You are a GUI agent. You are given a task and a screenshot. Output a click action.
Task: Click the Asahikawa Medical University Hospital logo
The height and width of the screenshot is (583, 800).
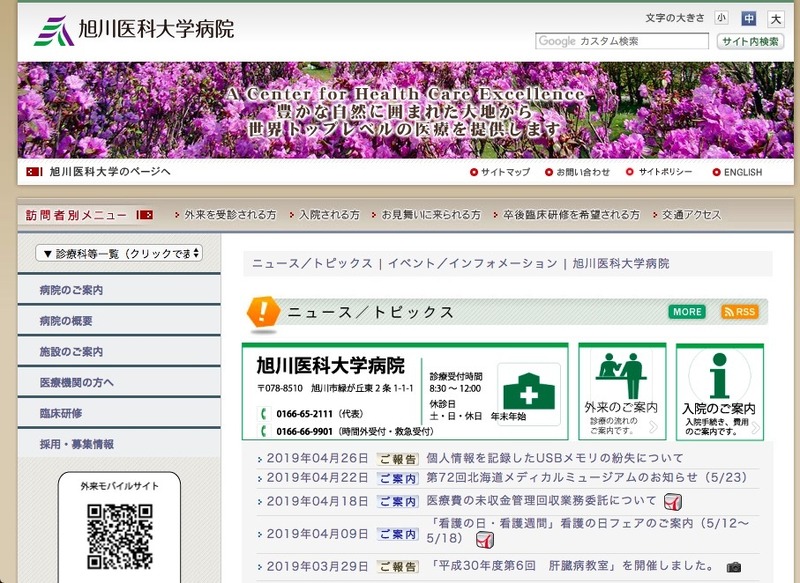[x=134, y=30]
